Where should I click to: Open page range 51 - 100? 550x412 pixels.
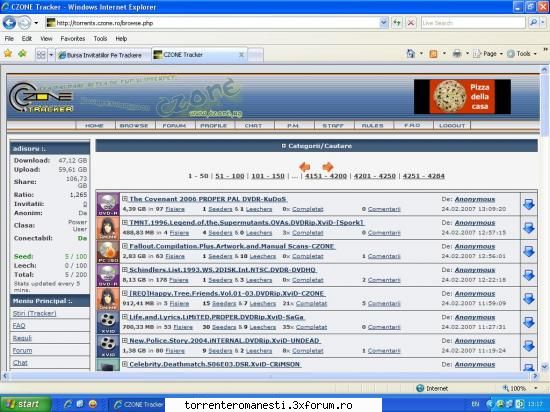230,176
